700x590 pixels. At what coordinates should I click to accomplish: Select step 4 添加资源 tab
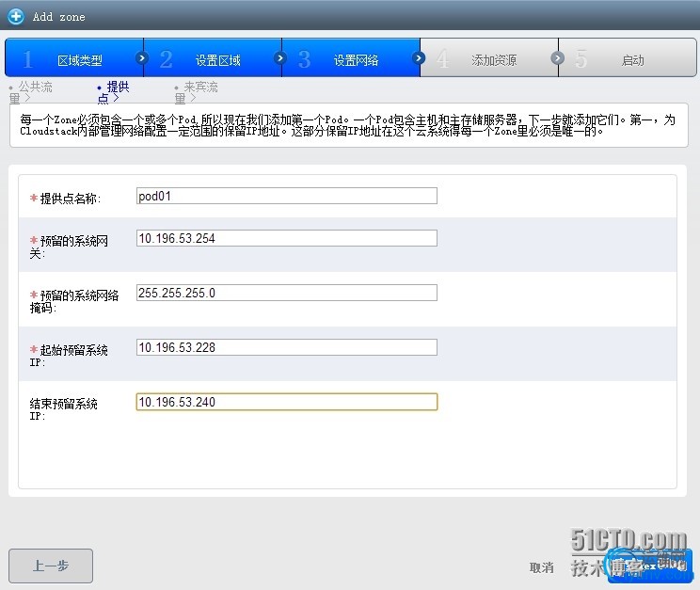click(489, 57)
